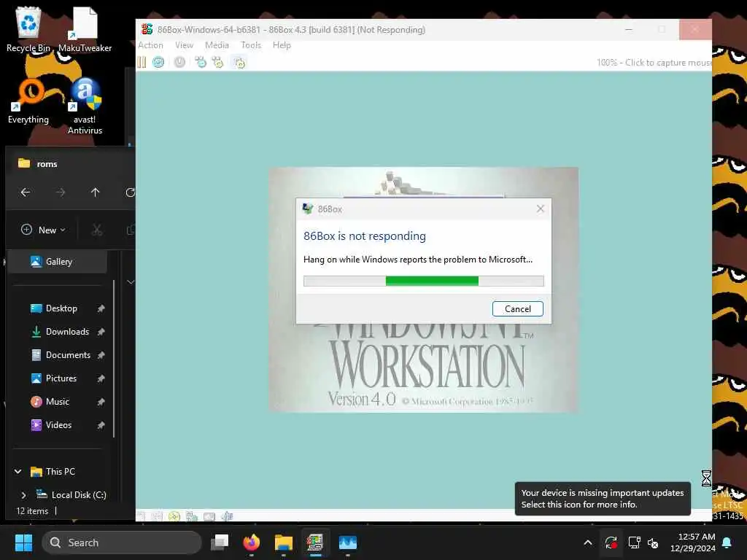
Task: Refresh the roms Explorer window
Action: tap(130, 192)
